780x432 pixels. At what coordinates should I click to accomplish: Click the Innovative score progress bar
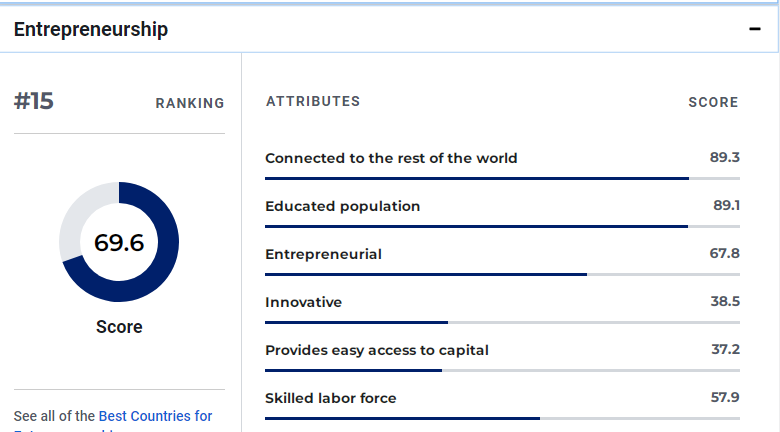tap(502, 322)
